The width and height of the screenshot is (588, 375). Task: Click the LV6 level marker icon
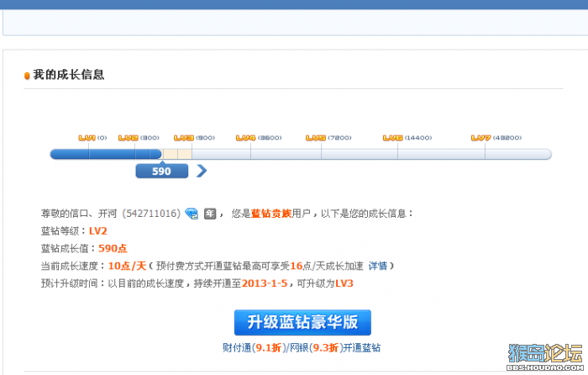[392, 138]
